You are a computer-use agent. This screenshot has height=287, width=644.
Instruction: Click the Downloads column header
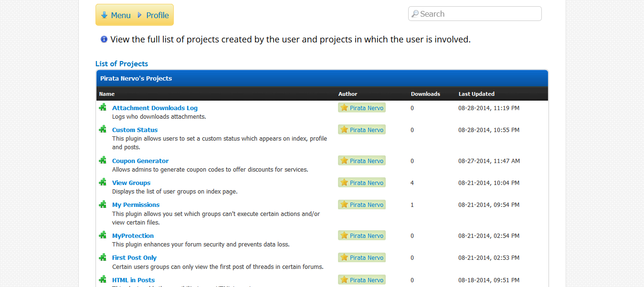click(425, 94)
